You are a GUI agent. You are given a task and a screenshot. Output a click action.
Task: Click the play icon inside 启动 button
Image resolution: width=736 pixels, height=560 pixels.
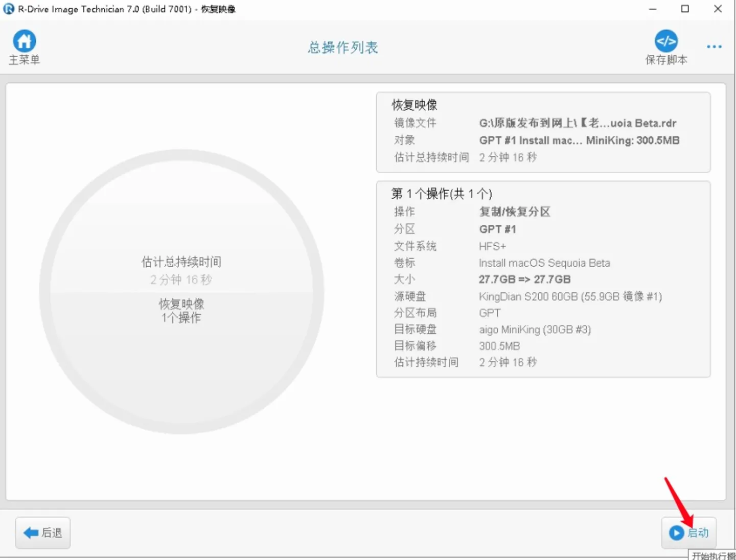(x=676, y=532)
